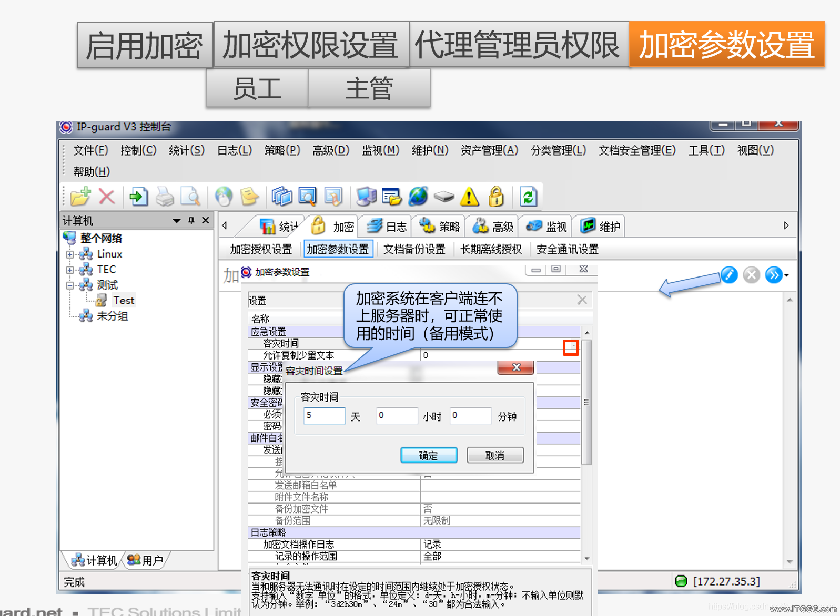Open the 文档安全管理(E) menu
840x616 pixels.
(637, 150)
